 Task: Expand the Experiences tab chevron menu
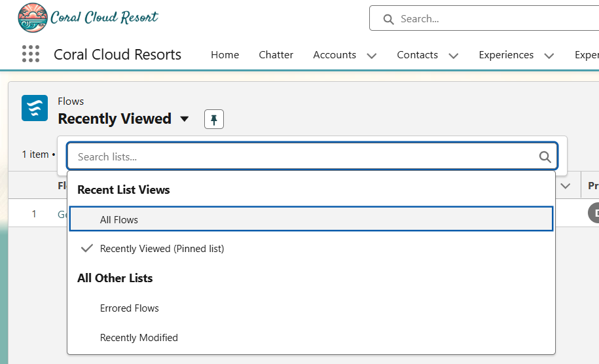[549, 56]
